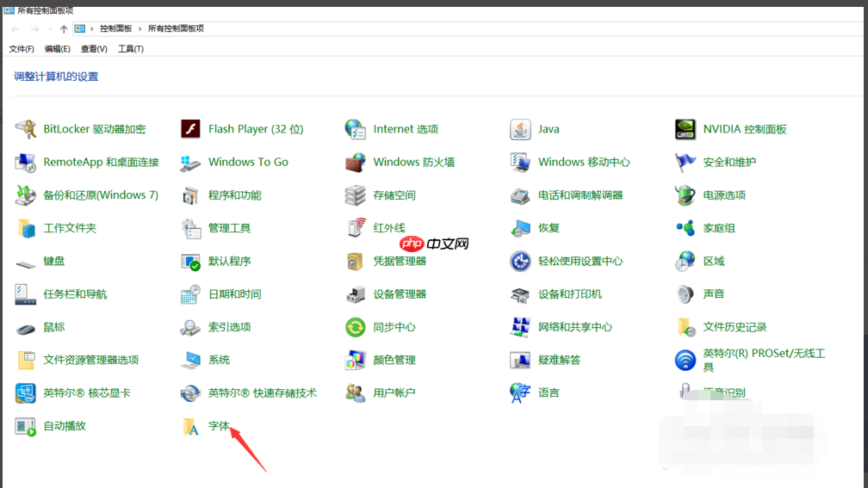Open the 区域 globe and clock icon
This screenshot has height=488, width=868.
(x=685, y=261)
